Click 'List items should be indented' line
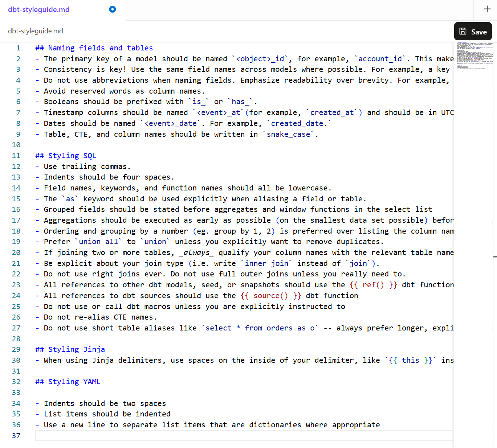497x448 pixels. (103, 414)
